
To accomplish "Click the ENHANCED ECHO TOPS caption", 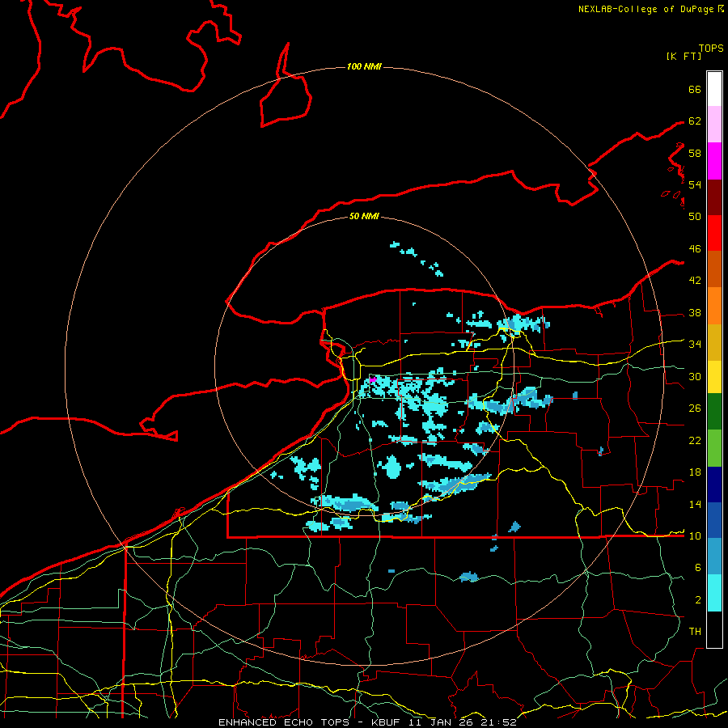I will pos(284,722).
